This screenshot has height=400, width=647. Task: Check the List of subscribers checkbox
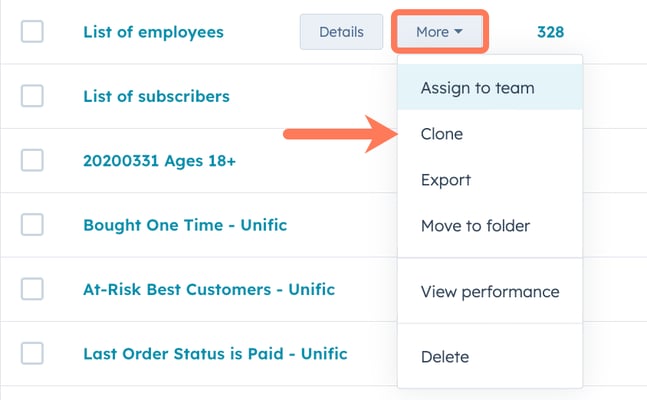[32, 96]
